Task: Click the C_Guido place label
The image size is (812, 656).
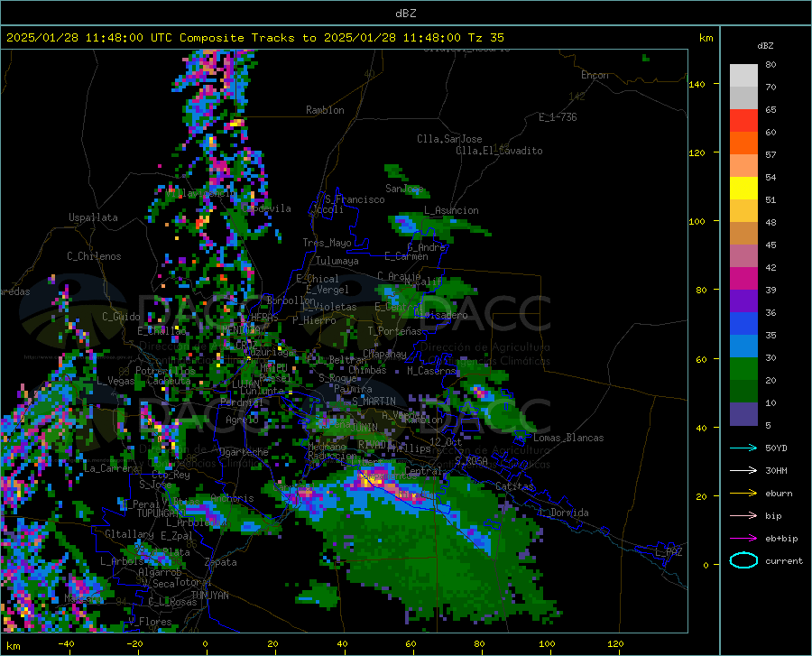Action: [x=121, y=317]
